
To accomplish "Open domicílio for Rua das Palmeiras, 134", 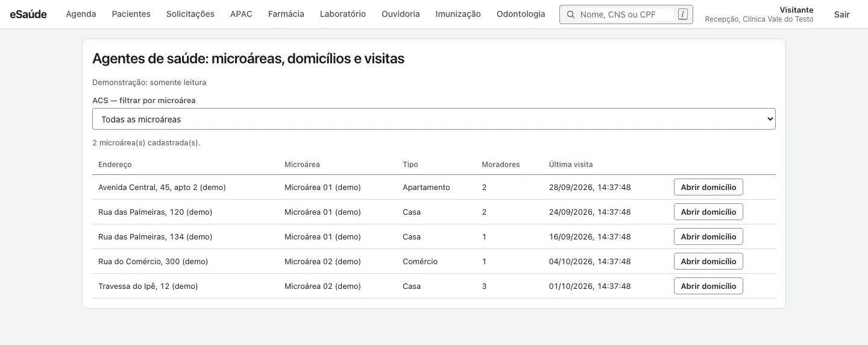I will (708, 236).
